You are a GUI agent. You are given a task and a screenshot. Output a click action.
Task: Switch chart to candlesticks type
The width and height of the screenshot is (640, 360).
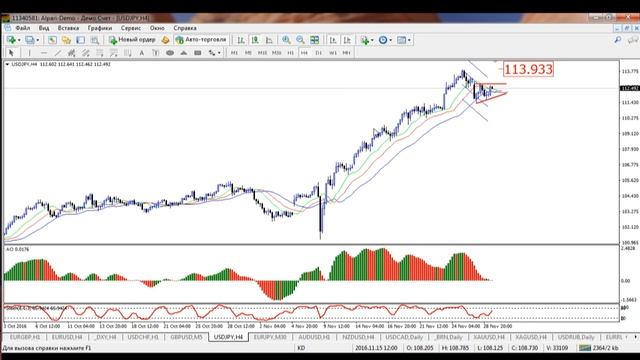[x=255, y=40]
